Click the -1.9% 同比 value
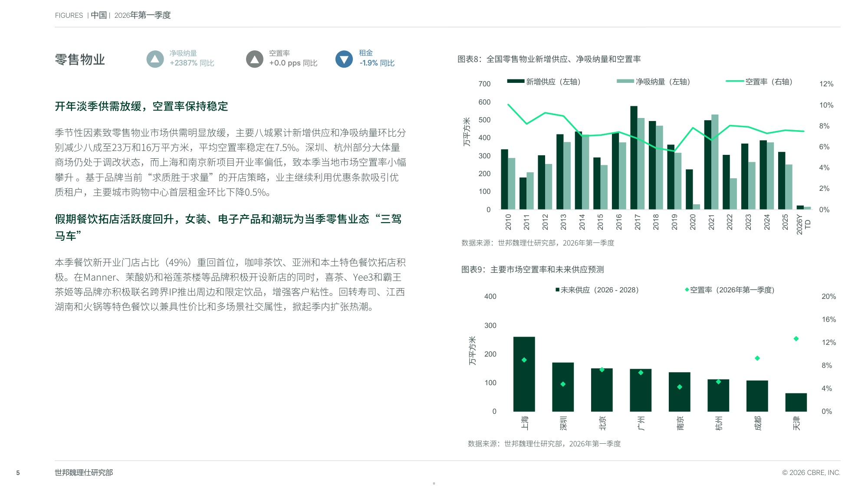868x488 pixels. [x=377, y=63]
